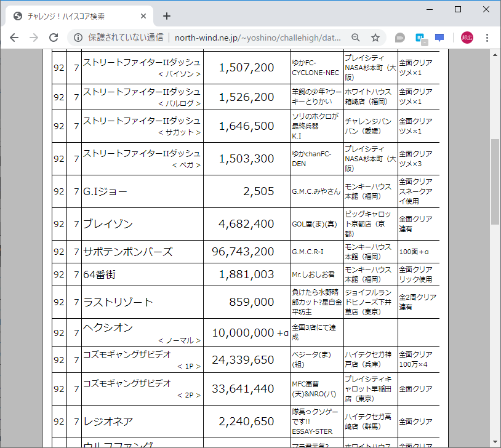Click the 64番街 game title
This screenshot has width=501, height=448.
[99, 274]
